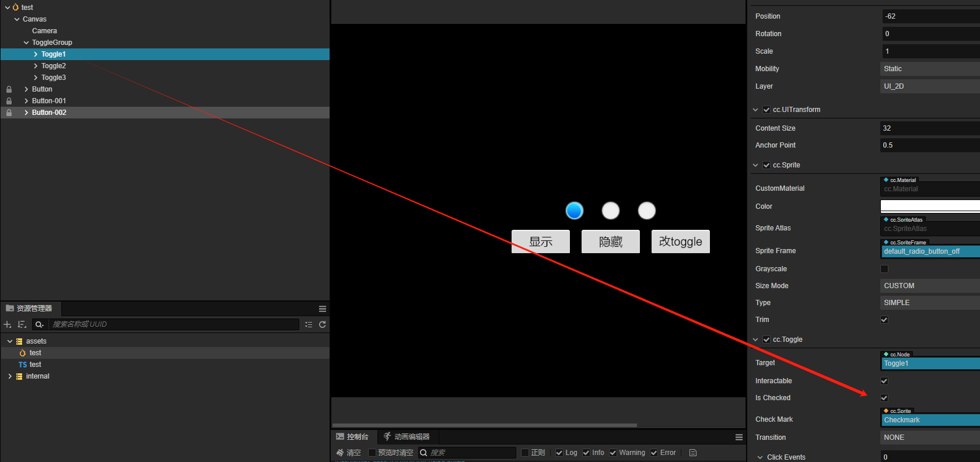The width and height of the screenshot is (980, 462).
Task: Click the assets folder icon
Action: [x=19, y=341]
